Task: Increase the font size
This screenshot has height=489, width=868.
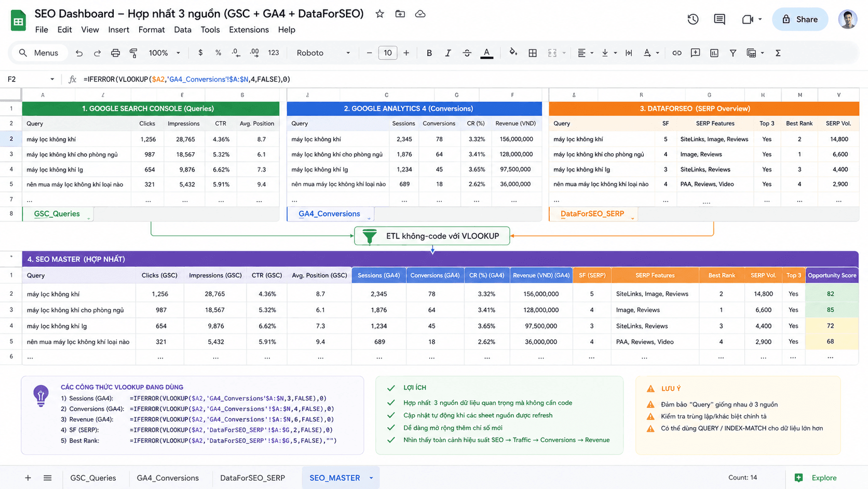Action: 406,53
